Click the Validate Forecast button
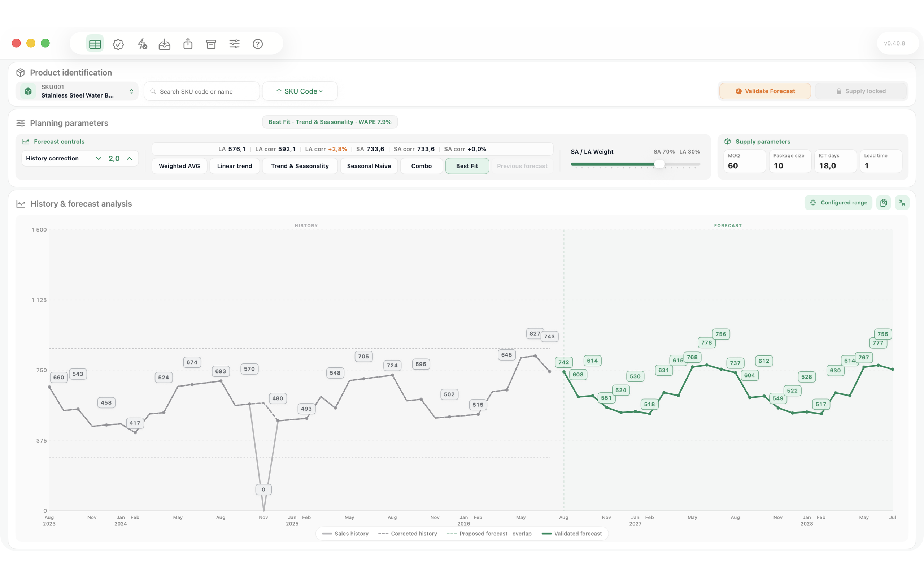Image resolution: width=924 pixels, height=578 pixels. [x=765, y=91]
